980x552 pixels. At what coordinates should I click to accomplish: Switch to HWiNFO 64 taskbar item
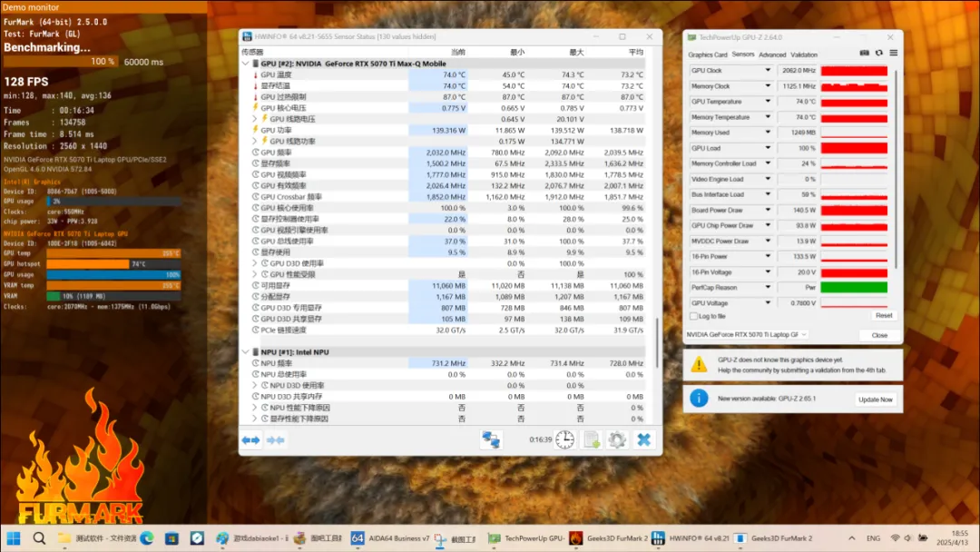coord(690,538)
